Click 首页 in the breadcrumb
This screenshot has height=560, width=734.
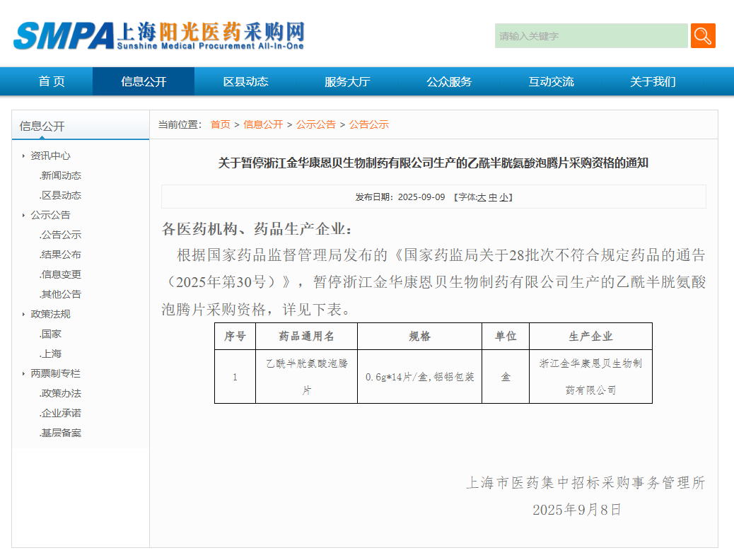click(221, 124)
